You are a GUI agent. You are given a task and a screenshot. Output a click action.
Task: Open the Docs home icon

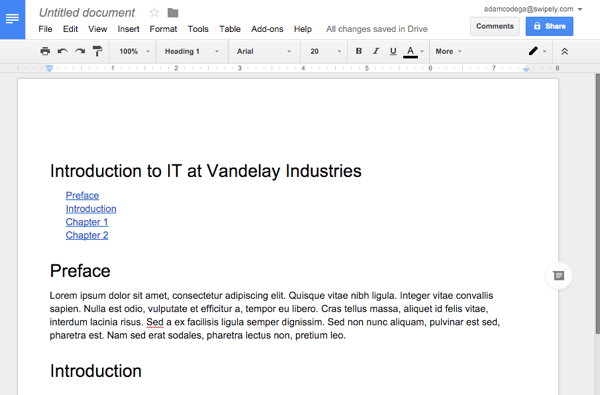click(12, 19)
